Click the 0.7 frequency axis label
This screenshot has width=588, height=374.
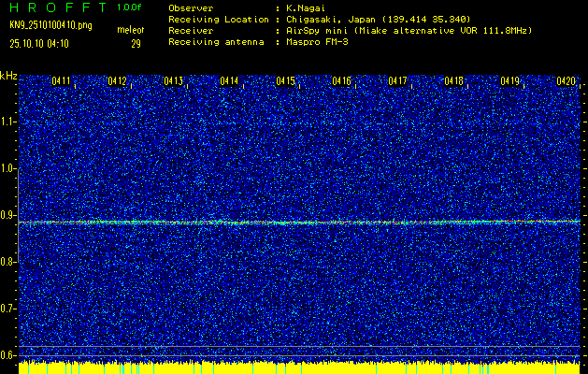(8, 309)
